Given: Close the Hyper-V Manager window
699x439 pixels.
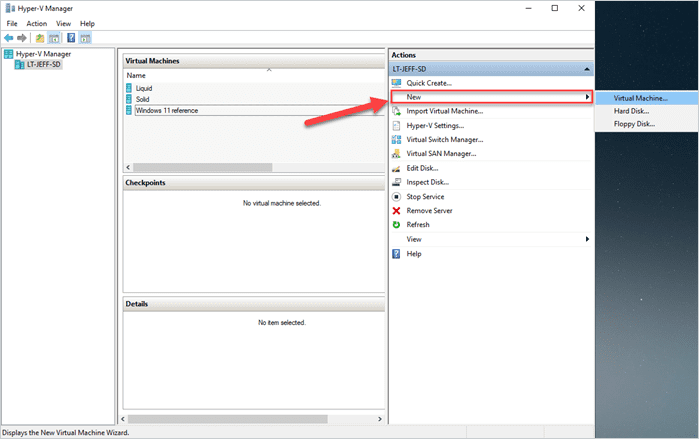Looking at the screenshot, I should [x=581, y=8].
